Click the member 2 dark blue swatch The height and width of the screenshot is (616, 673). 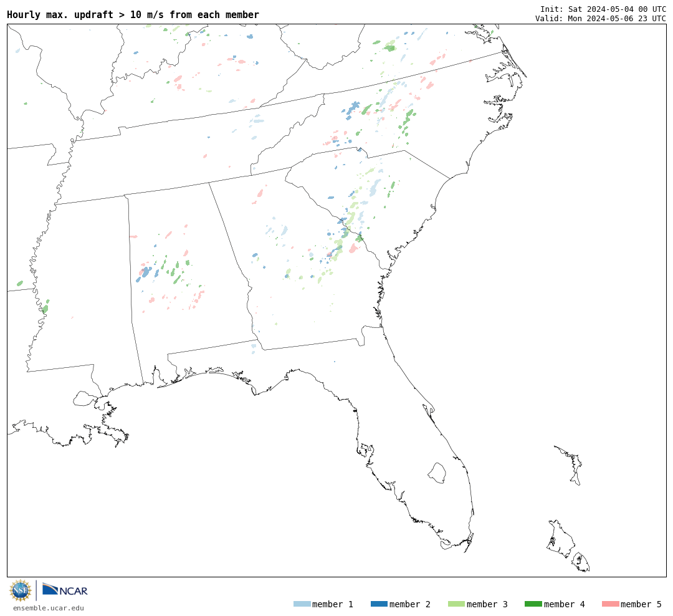pyautogui.click(x=379, y=604)
